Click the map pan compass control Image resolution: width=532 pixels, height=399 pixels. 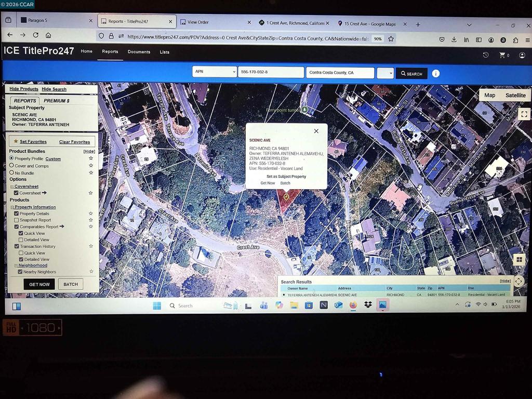(x=518, y=281)
